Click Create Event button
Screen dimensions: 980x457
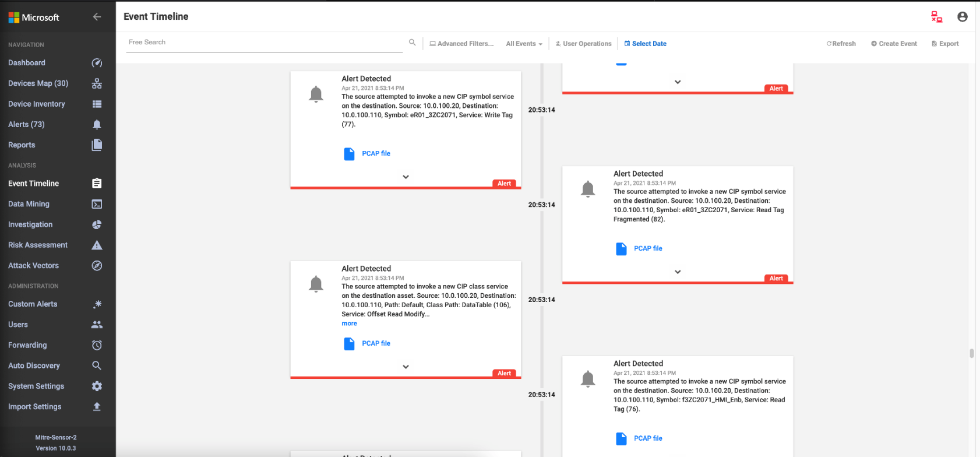click(894, 44)
